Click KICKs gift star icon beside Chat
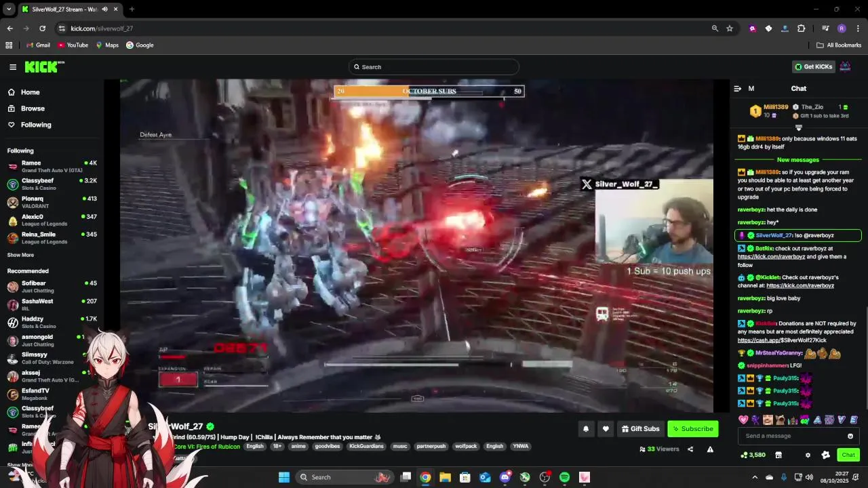Screen dimensions: 868x488 pos(825,455)
